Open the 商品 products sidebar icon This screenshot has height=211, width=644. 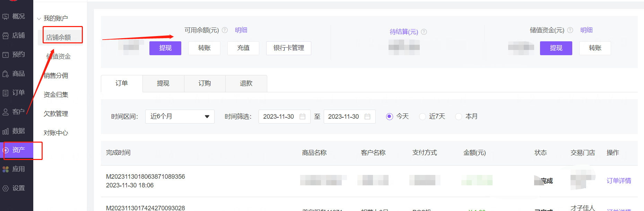click(6, 74)
